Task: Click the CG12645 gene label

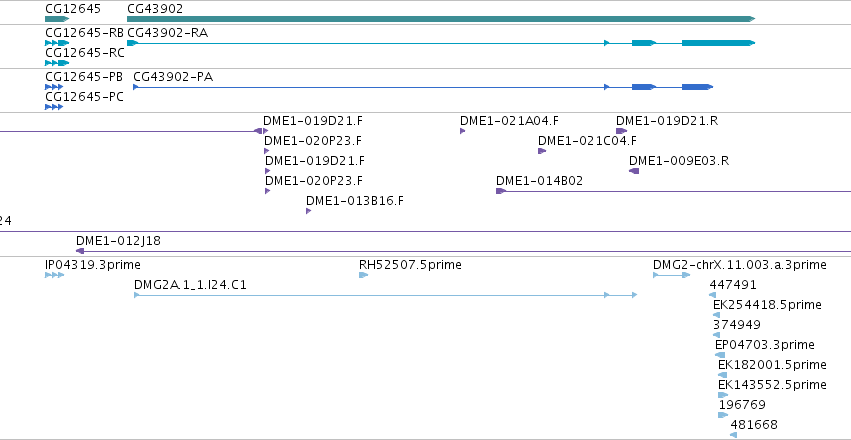Action: pyautogui.click(x=73, y=9)
